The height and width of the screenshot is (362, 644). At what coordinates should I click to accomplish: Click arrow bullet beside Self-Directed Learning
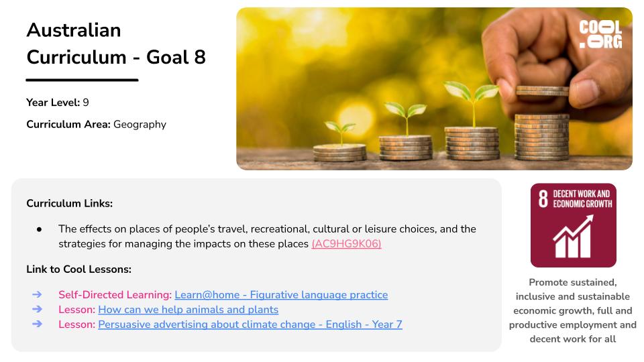(37, 294)
